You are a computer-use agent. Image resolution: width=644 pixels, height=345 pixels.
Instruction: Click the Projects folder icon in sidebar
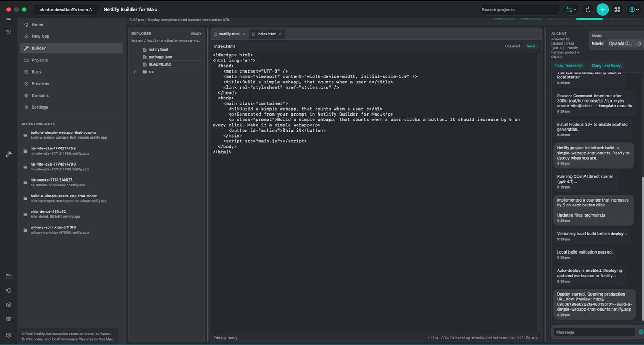pos(26,60)
